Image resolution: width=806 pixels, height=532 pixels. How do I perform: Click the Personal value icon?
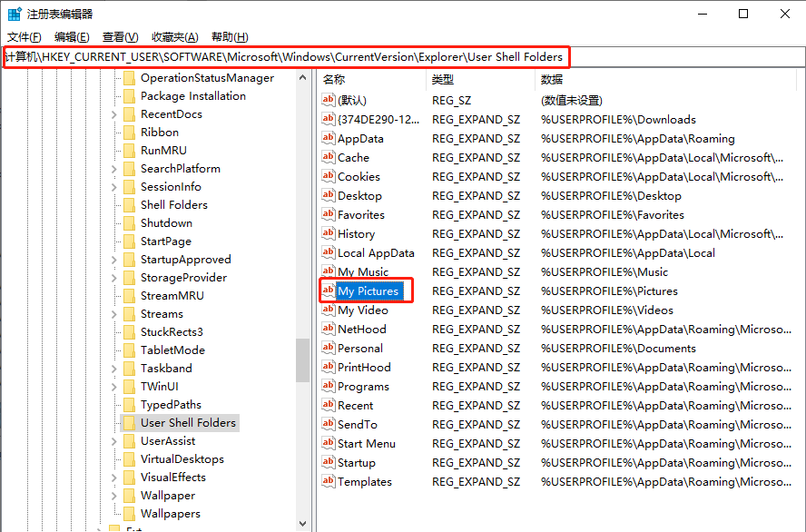(328, 348)
